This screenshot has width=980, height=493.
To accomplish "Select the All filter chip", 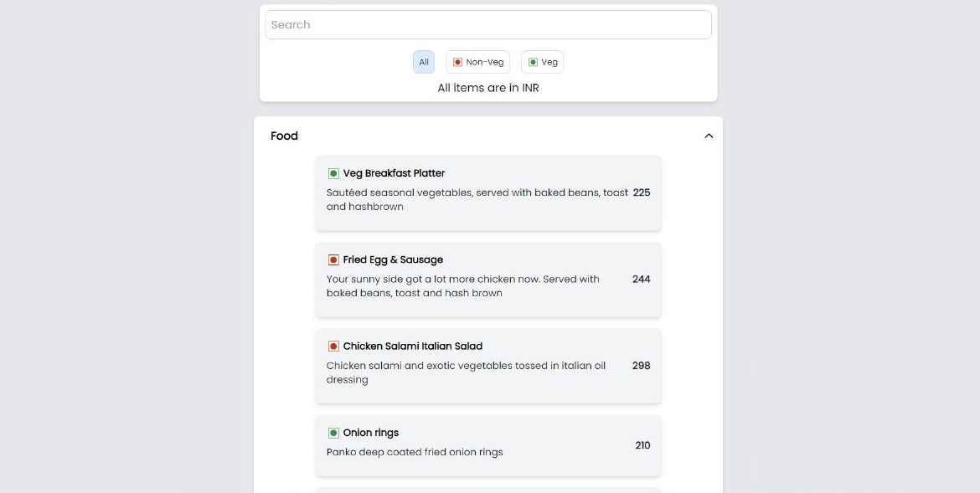I will pyautogui.click(x=424, y=62).
